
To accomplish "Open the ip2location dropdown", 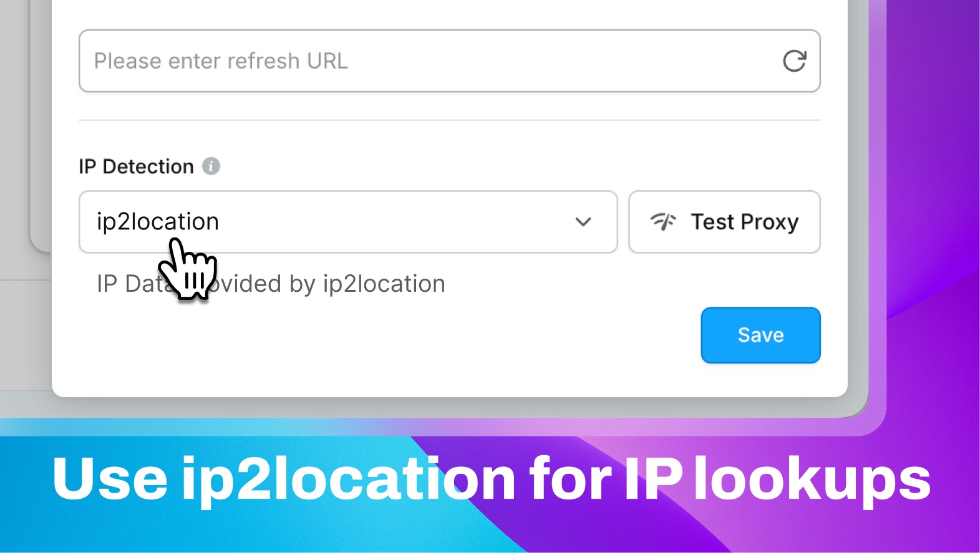I will point(374,222).
